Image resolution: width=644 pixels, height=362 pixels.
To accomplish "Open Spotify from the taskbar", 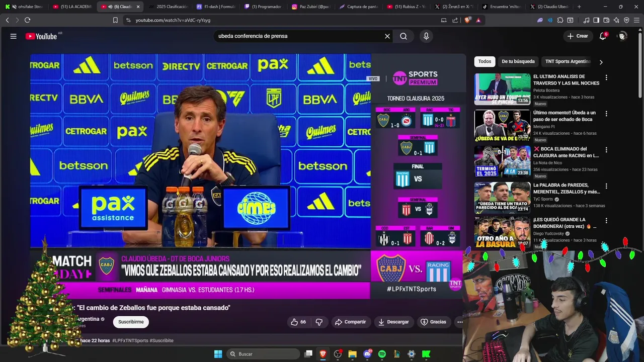I will tap(382, 354).
